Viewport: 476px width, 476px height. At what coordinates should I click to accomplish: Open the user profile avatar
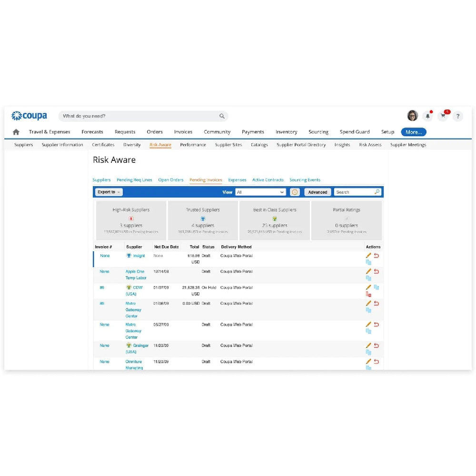point(412,116)
